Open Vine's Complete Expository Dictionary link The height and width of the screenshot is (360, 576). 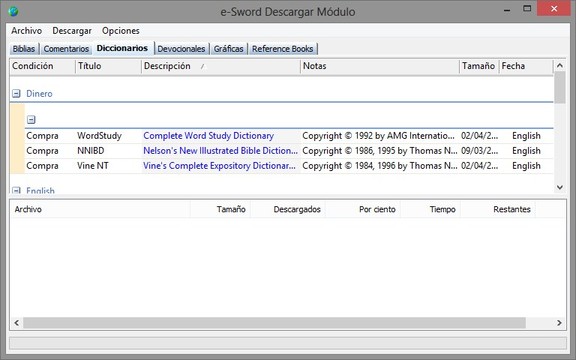point(219,166)
